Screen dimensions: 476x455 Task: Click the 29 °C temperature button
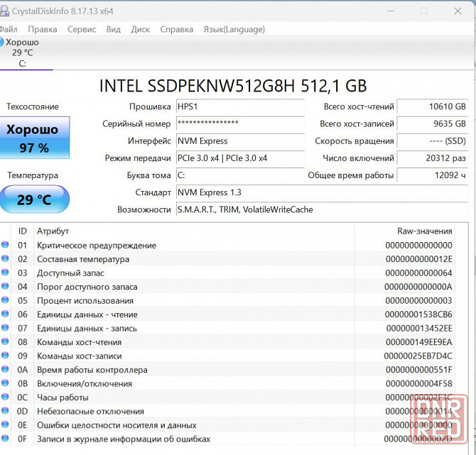[x=34, y=199]
